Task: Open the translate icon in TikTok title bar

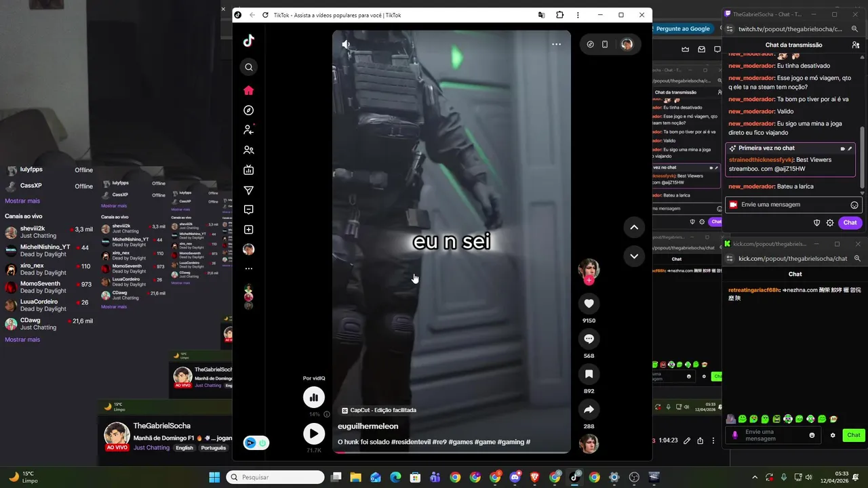Action: (x=541, y=15)
